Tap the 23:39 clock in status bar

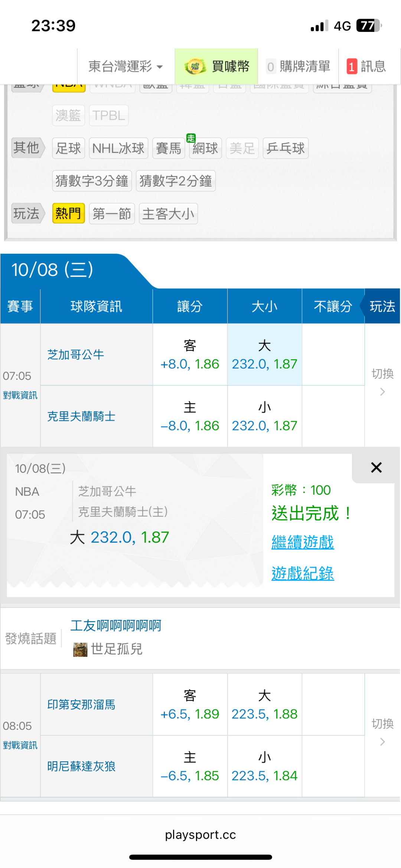point(53,26)
